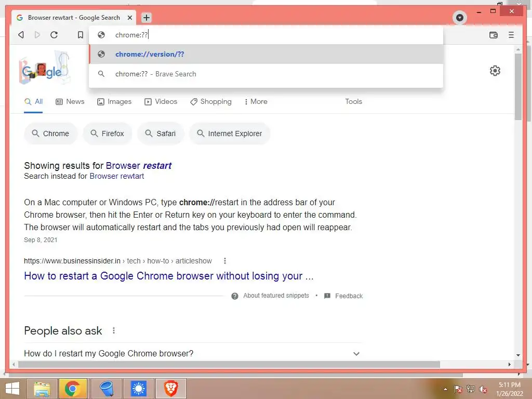Switch to the News tab
Viewport: 532px width, 399px height.
point(70,102)
